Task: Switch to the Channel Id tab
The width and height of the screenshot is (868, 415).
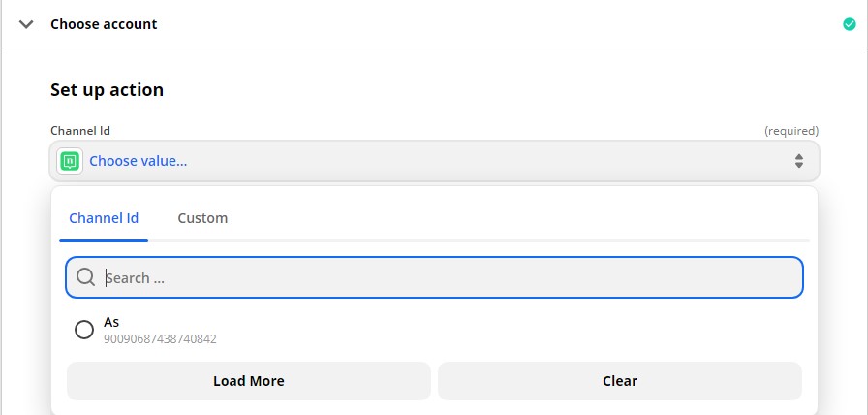Action: (104, 218)
